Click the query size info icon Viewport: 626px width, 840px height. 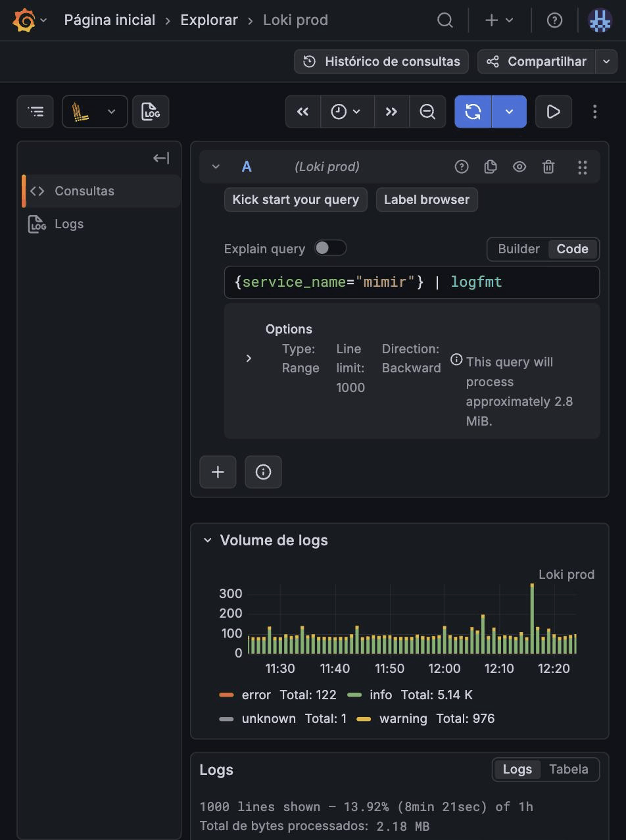click(456, 359)
